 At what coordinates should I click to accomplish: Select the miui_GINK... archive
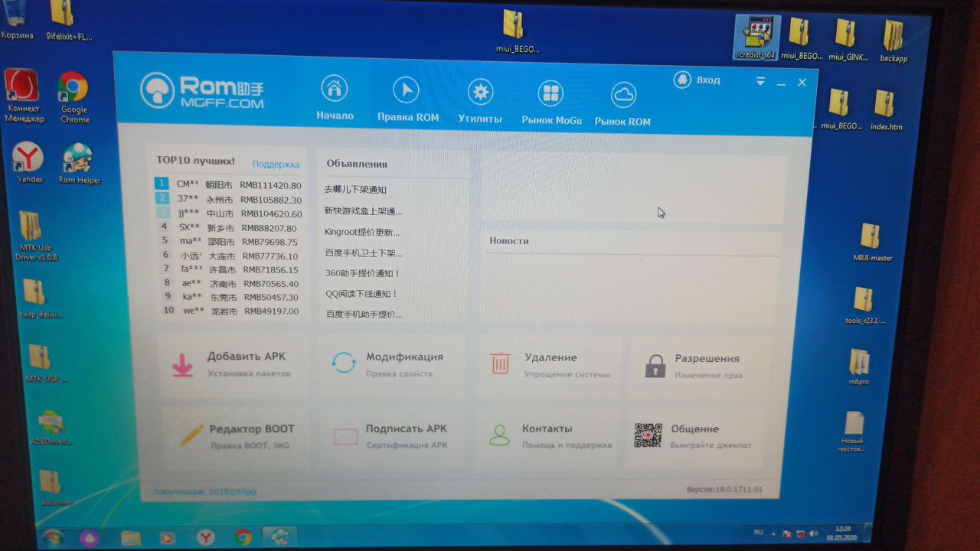(x=847, y=40)
